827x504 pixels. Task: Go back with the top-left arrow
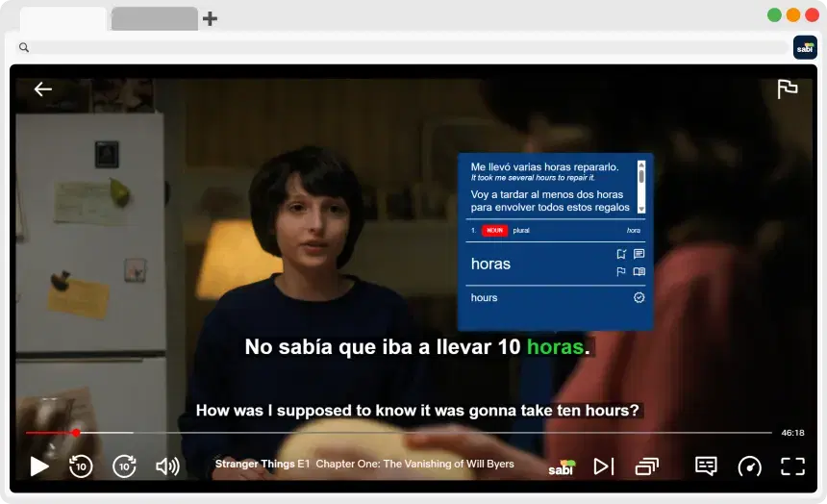point(42,89)
